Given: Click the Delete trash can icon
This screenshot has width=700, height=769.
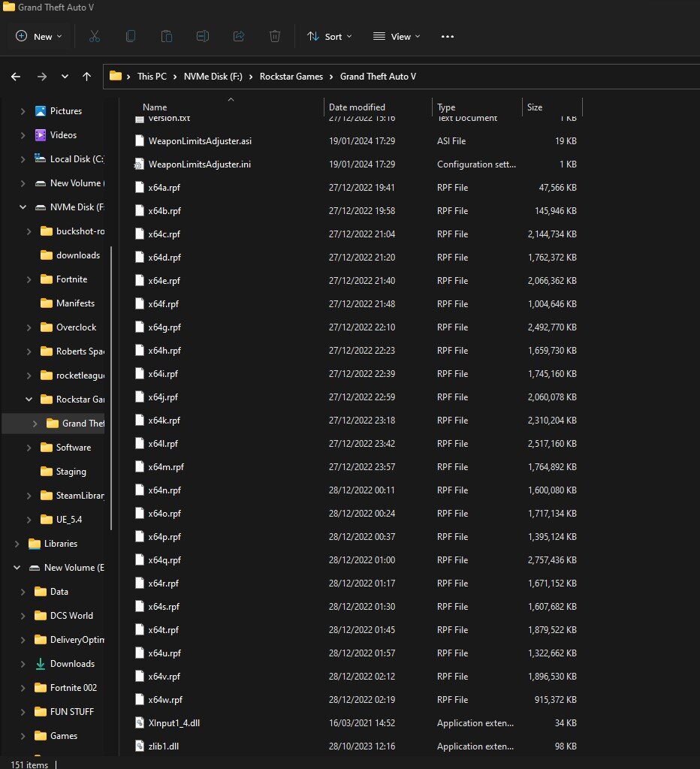Looking at the screenshot, I should pos(275,36).
